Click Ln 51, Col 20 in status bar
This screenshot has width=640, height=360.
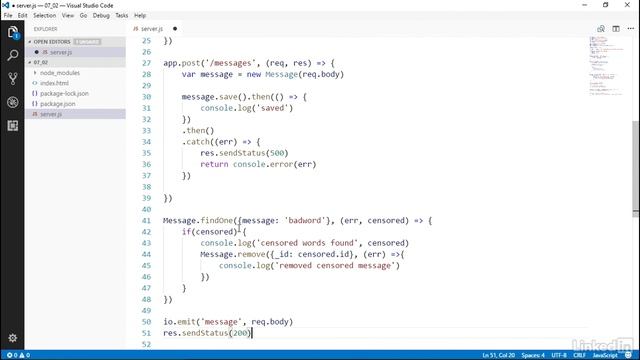point(498,355)
